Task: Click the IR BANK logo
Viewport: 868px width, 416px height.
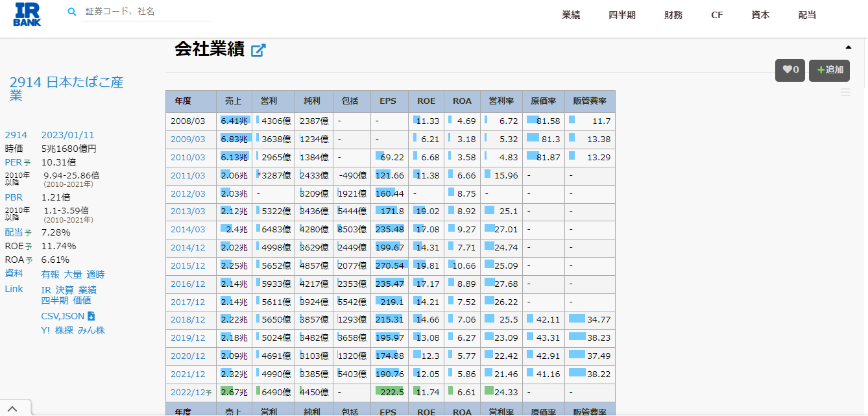Action: [x=27, y=14]
